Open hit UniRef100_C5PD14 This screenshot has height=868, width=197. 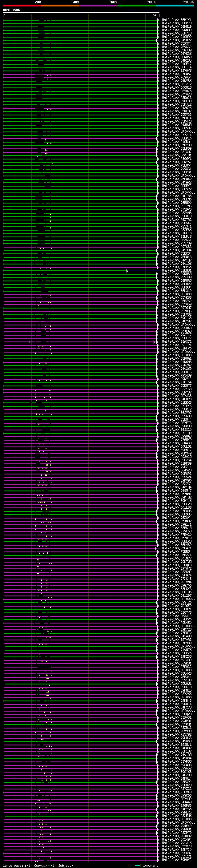pos(176,118)
